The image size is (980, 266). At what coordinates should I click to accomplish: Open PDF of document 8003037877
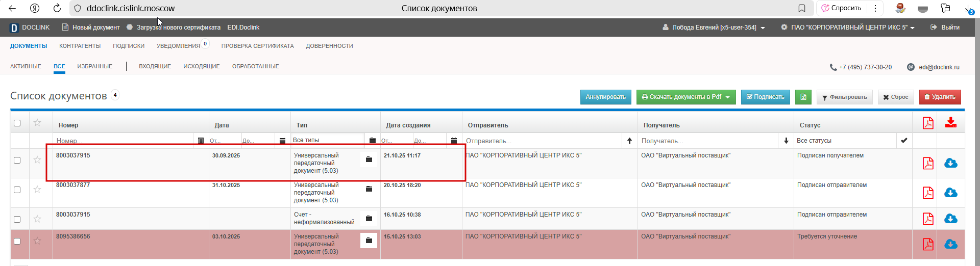coord(928,193)
